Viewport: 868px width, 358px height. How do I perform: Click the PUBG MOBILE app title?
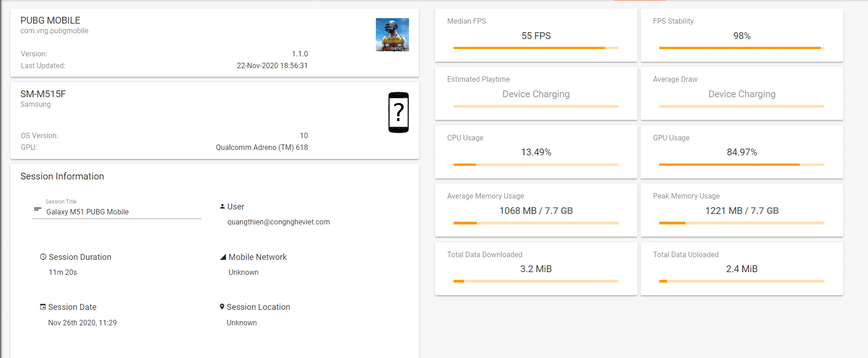(x=50, y=20)
